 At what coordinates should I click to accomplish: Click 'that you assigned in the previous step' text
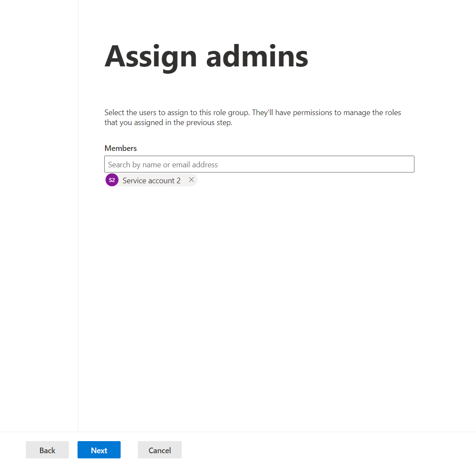pos(168,122)
